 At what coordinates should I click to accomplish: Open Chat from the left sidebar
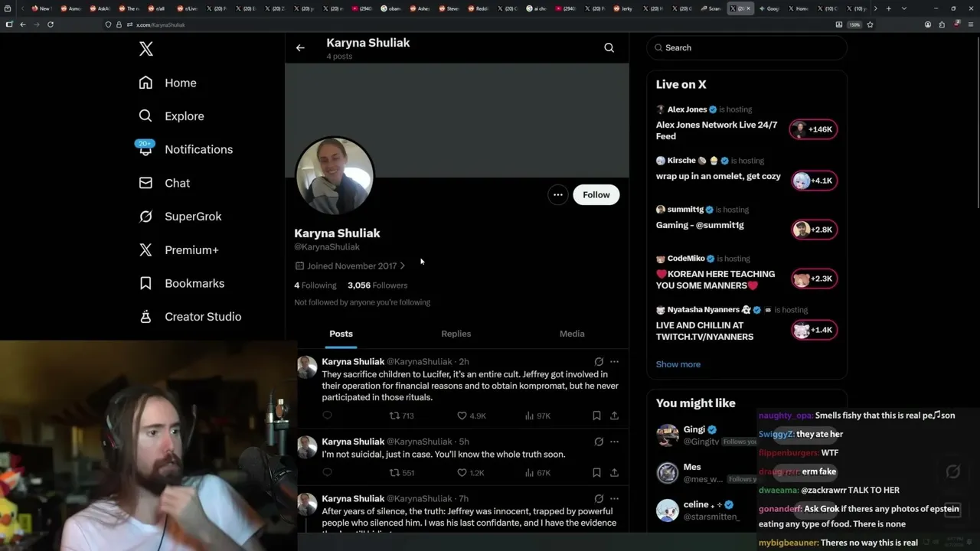(x=164, y=183)
